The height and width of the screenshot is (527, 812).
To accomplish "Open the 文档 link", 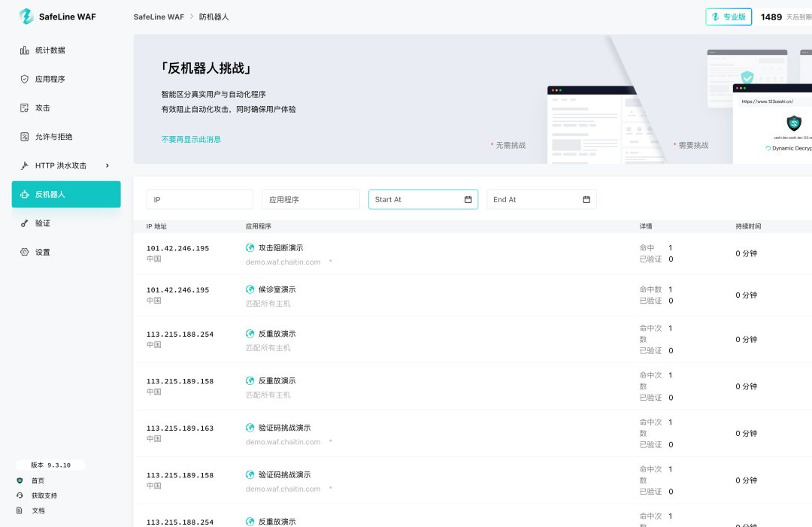I will 38,510.
